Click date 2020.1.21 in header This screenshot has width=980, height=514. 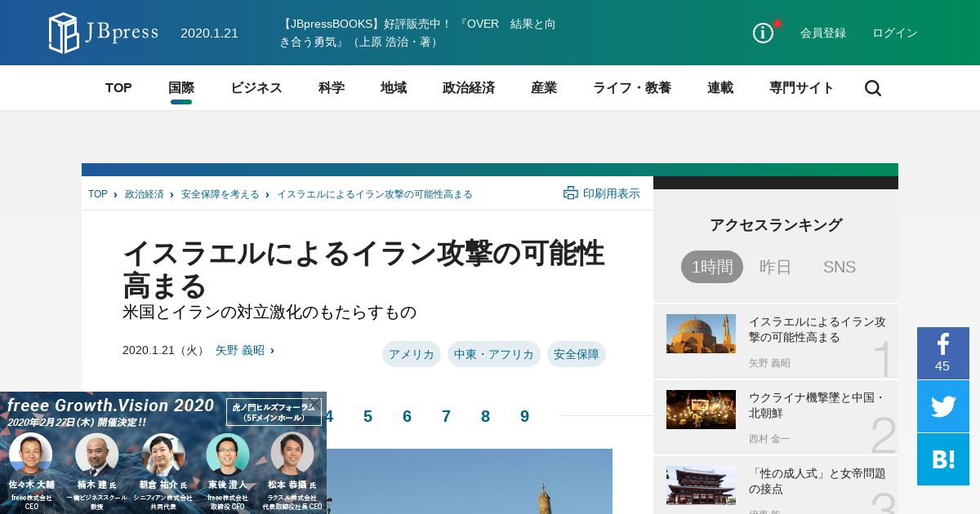click(x=209, y=33)
